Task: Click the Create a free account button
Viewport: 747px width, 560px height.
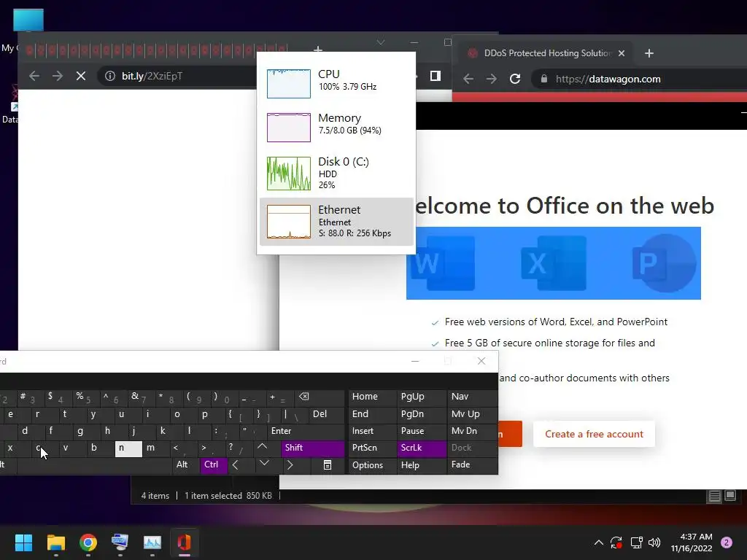Action: click(x=594, y=434)
